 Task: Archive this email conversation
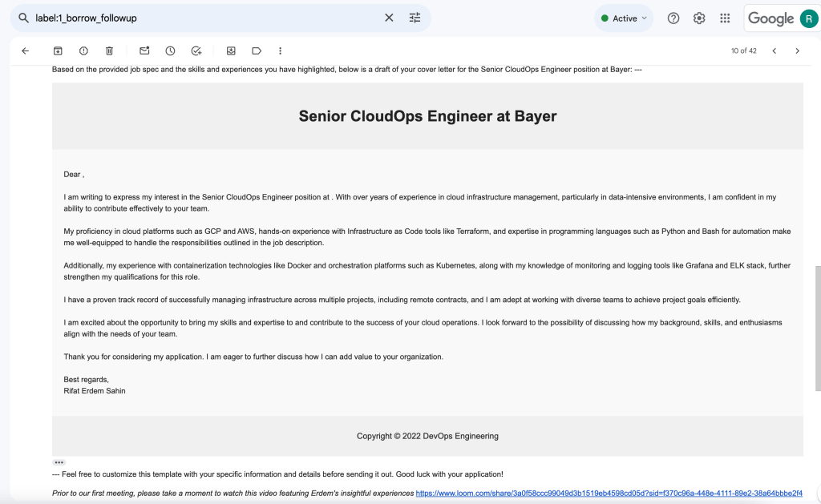click(x=58, y=50)
